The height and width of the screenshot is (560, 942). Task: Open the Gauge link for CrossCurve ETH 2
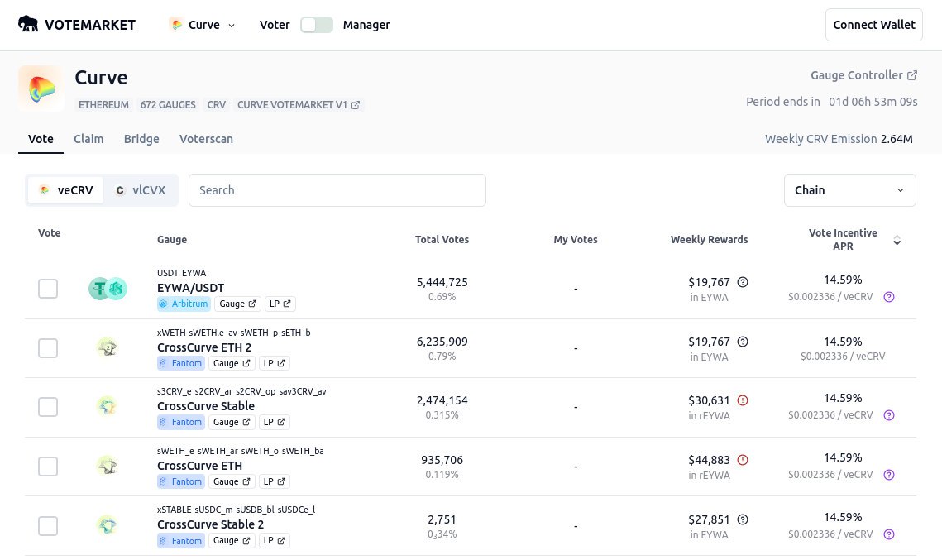(232, 363)
